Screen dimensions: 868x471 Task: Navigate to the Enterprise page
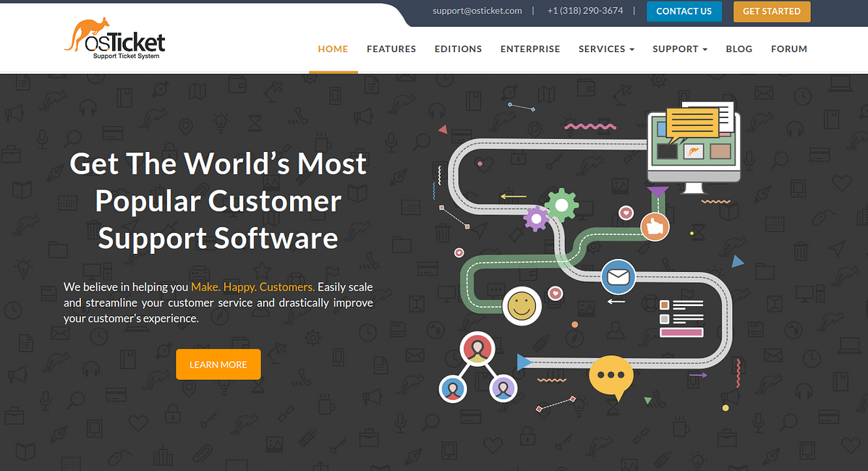530,49
